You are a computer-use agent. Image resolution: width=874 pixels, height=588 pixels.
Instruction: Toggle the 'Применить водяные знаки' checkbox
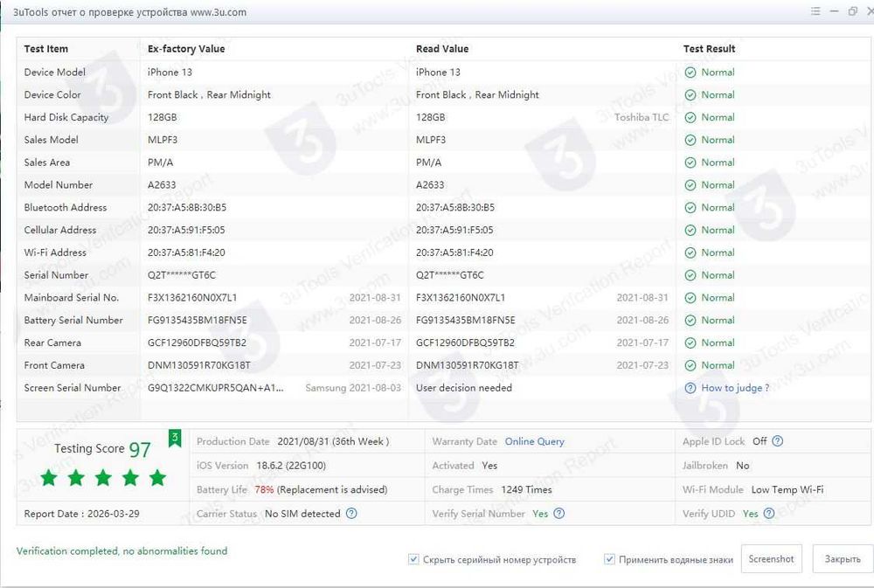click(609, 559)
